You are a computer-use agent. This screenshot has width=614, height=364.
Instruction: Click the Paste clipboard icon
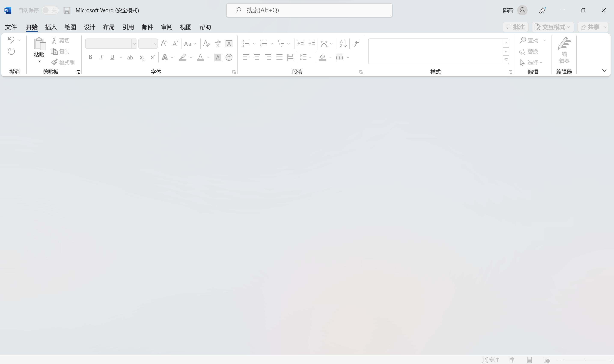[x=39, y=44]
